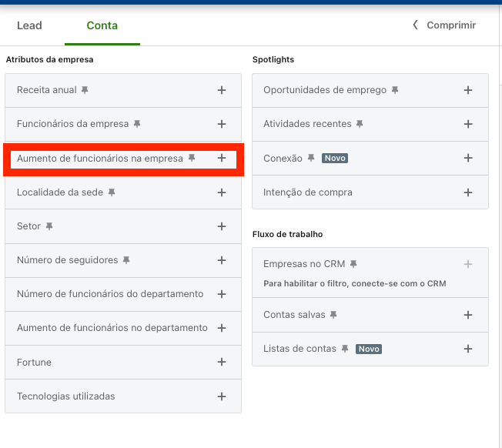Expand Aumento de funcionários na empresa filter
The image size is (502, 448).
(222, 158)
